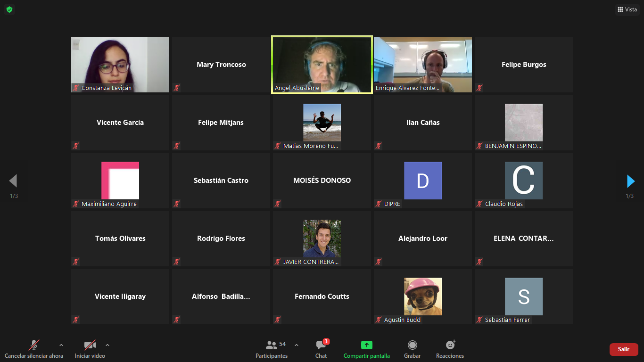Click muted mic icon on Felipe Burgos tile
Screen dimensions: 644x362
click(479, 88)
